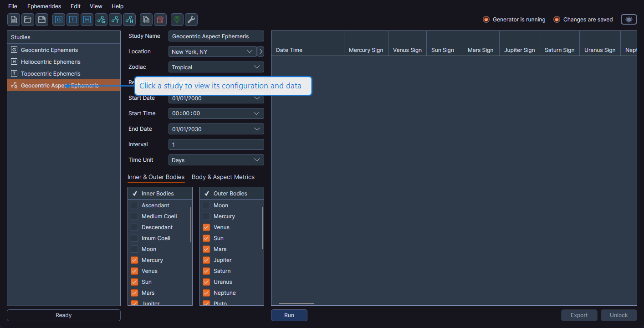The height and width of the screenshot is (328, 644).
Task: Open the Location dropdown for New York
Action: (212, 52)
